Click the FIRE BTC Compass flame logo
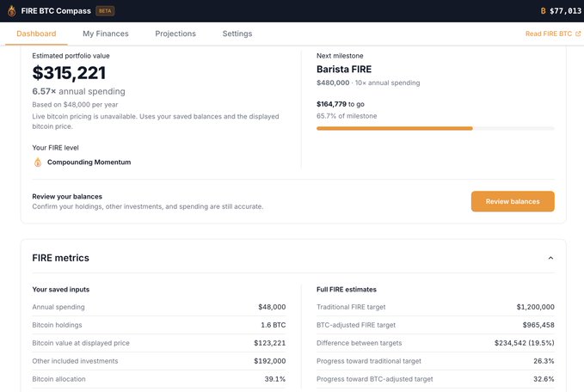 [12, 11]
